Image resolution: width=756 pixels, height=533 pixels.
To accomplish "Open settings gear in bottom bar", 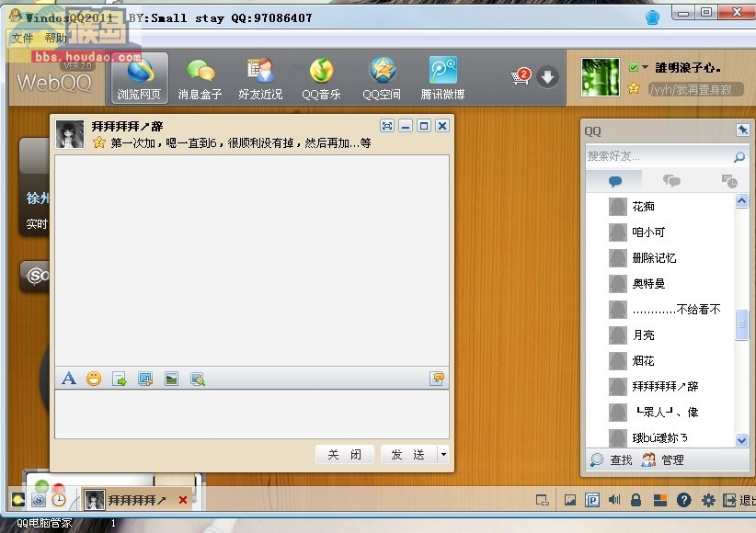I will [708, 501].
